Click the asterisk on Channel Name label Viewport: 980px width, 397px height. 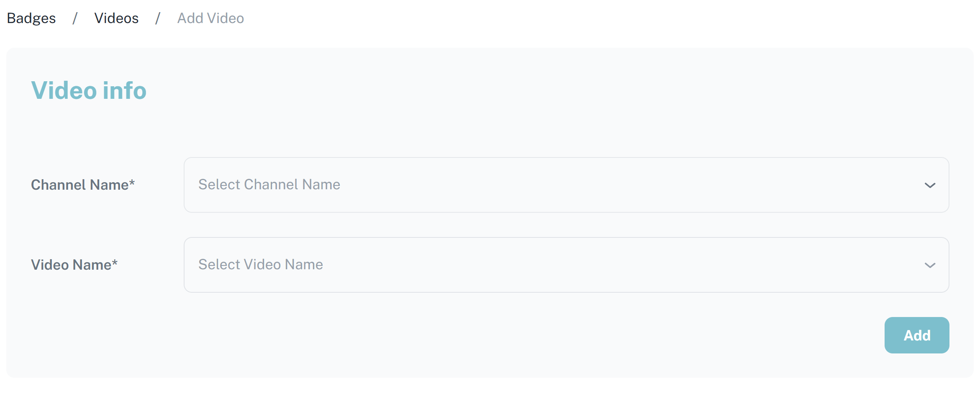click(x=132, y=183)
